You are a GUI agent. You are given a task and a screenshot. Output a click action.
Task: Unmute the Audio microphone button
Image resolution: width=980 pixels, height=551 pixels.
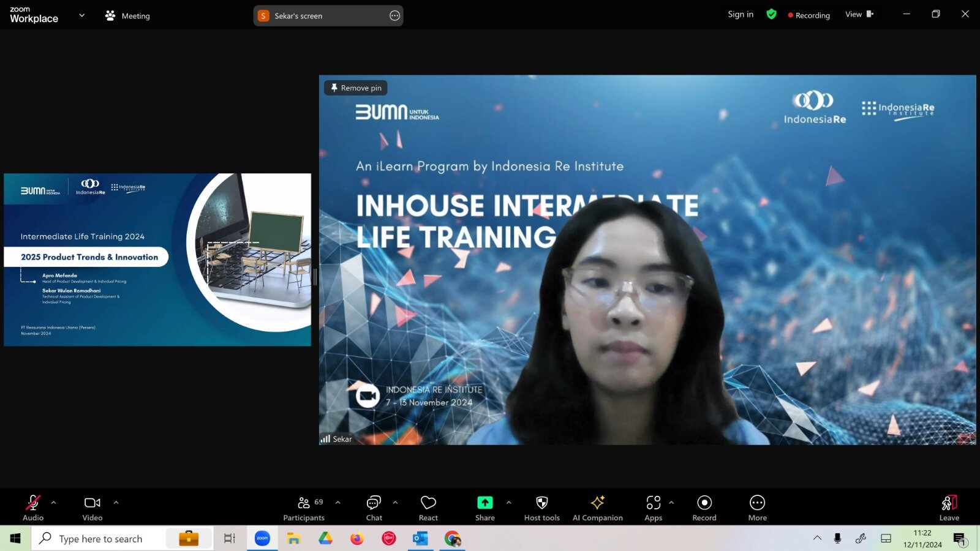click(33, 508)
